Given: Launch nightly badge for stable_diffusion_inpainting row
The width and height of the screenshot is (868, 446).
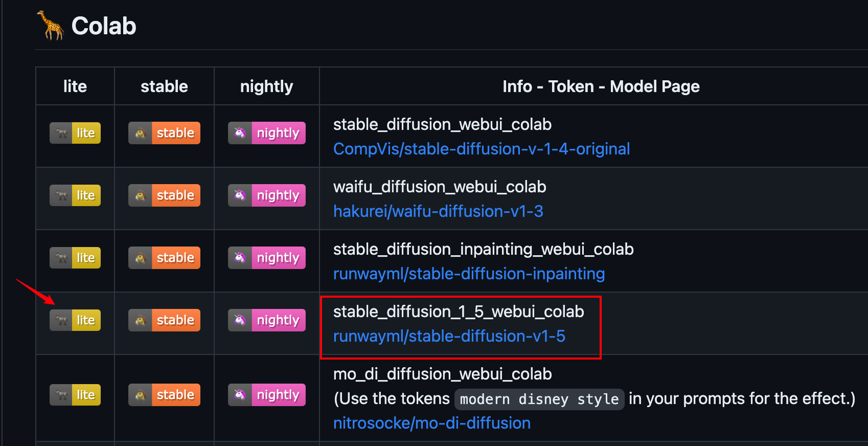Looking at the screenshot, I should pos(266,258).
